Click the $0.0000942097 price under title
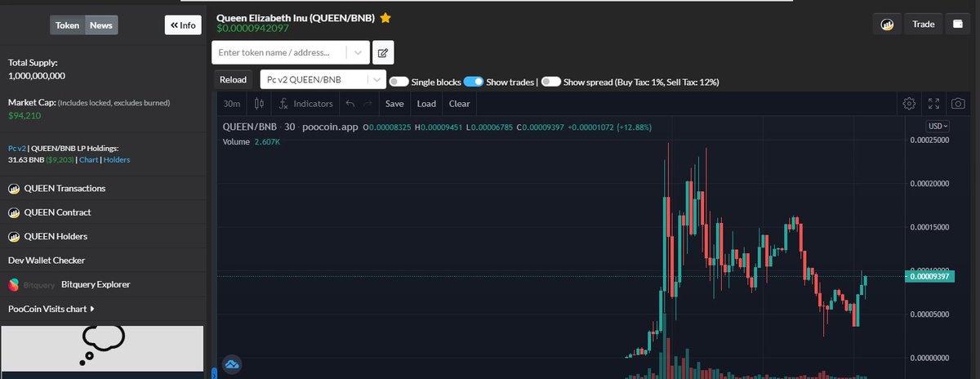Viewport: 980px width, 379px height. click(x=252, y=29)
